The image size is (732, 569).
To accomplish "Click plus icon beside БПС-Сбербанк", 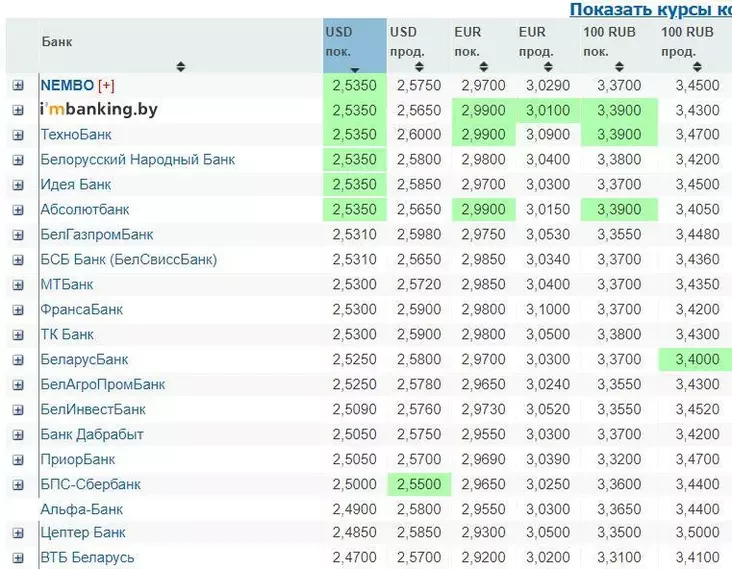I will pos(18,485).
